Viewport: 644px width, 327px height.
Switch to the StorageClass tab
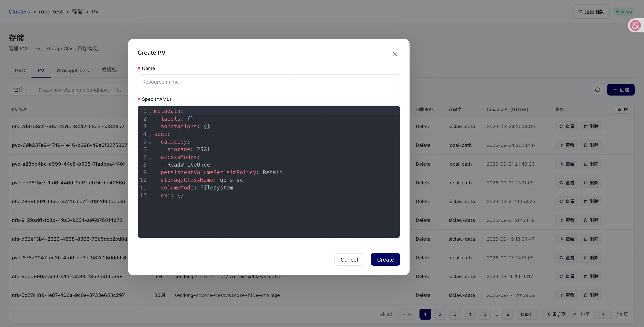73,71
